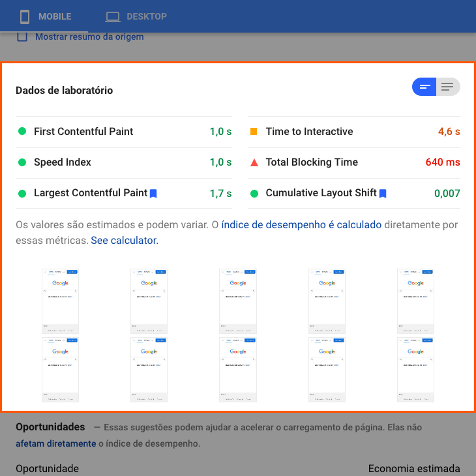
Task: Click the second thumbnail in the bottom filmstrip row
Action: tap(149, 370)
